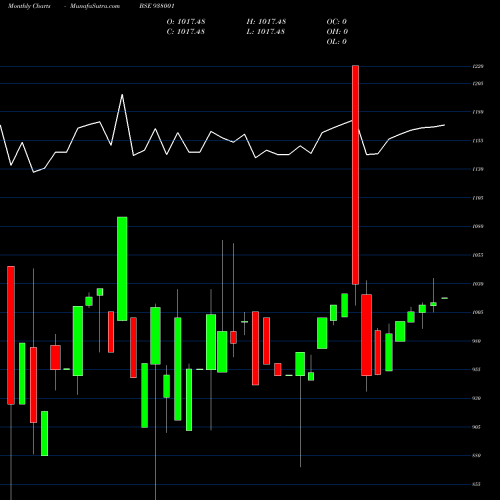The height and width of the screenshot is (500, 500).
Task: Click the 1005 price axis label
Action: (478, 312)
